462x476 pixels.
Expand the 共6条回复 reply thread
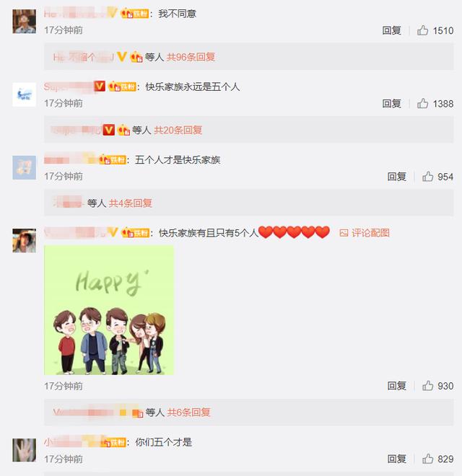pos(188,413)
